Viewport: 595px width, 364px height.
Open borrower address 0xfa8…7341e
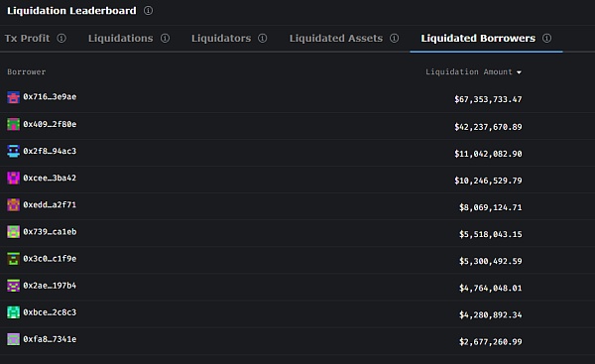(x=50, y=339)
